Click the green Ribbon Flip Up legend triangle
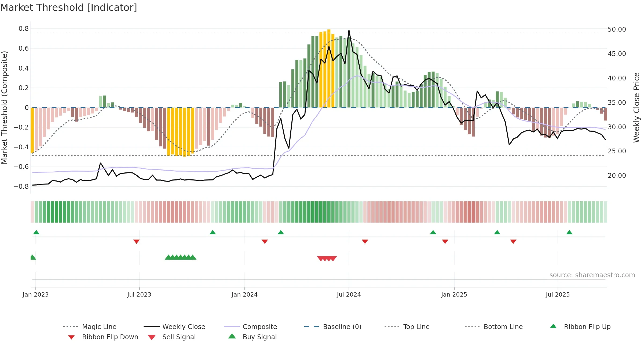This screenshot has width=644, height=362. pos(553,326)
